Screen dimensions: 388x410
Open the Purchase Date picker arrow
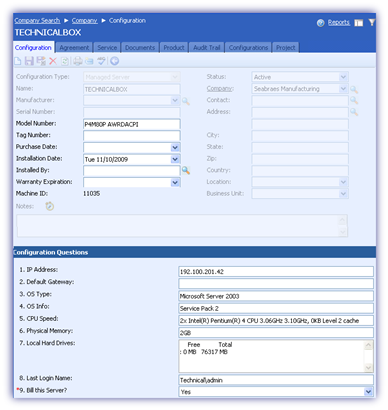[175, 147]
